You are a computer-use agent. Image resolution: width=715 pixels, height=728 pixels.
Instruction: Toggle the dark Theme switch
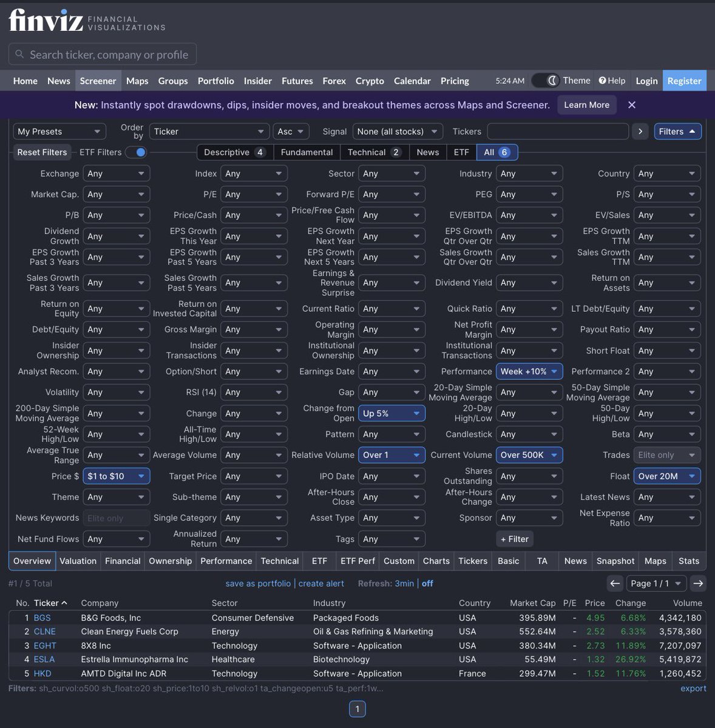coord(546,81)
